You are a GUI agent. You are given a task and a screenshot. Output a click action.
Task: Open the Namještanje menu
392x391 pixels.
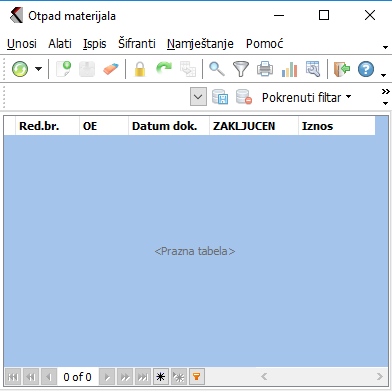pos(200,44)
